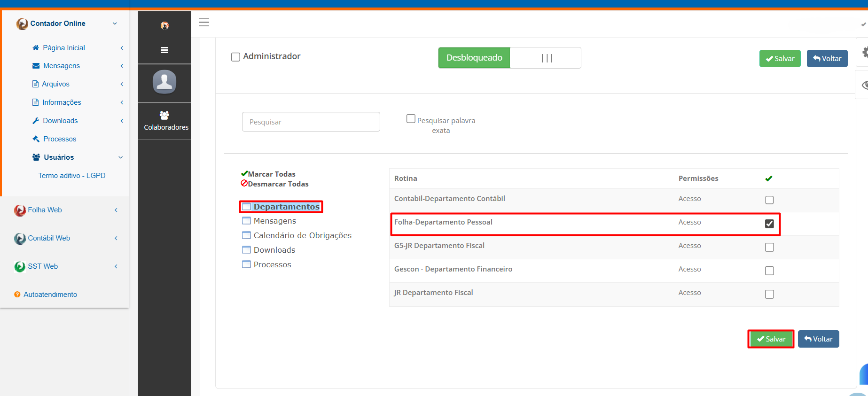Check Contabil-Departamento Contábil access box

[x=769, y=200]
